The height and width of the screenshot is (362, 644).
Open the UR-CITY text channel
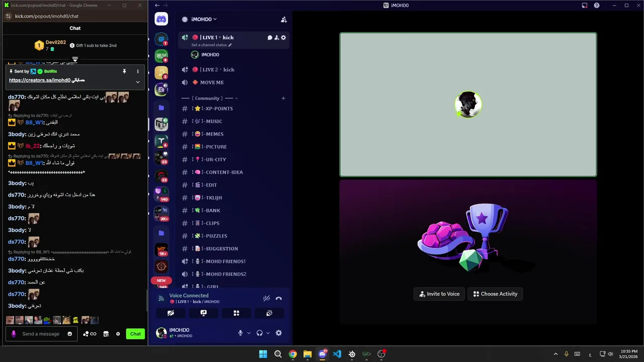[233, 159]
